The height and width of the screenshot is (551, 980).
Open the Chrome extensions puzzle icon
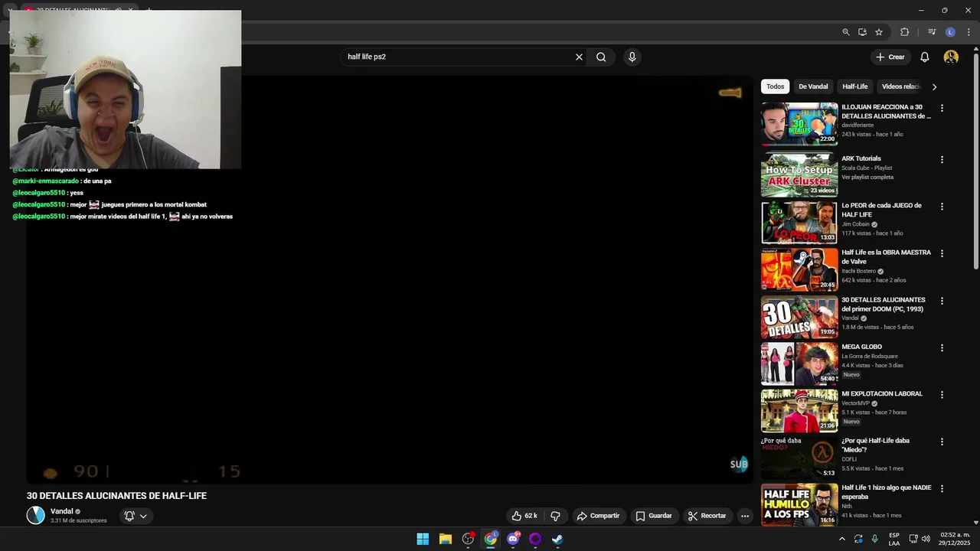[x=904, y=32]
